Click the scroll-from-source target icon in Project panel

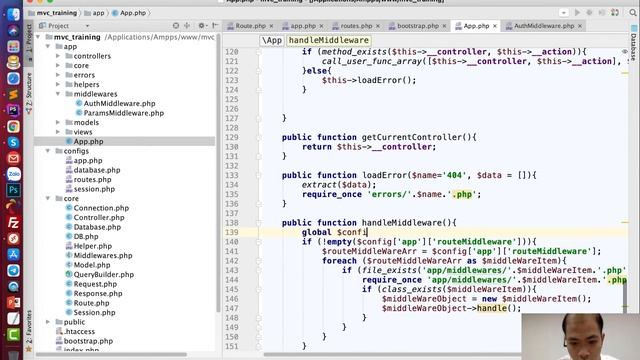pos(176,26)
